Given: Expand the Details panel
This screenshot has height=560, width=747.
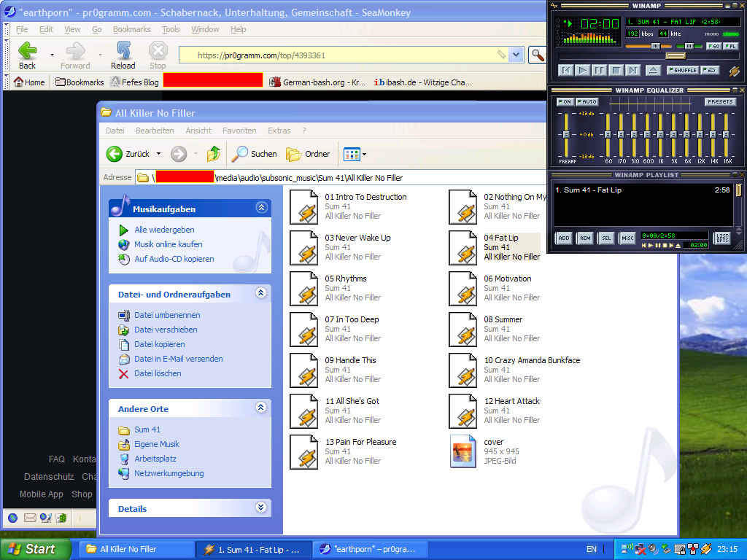Looking at the screenshot, I should [261, 507].
